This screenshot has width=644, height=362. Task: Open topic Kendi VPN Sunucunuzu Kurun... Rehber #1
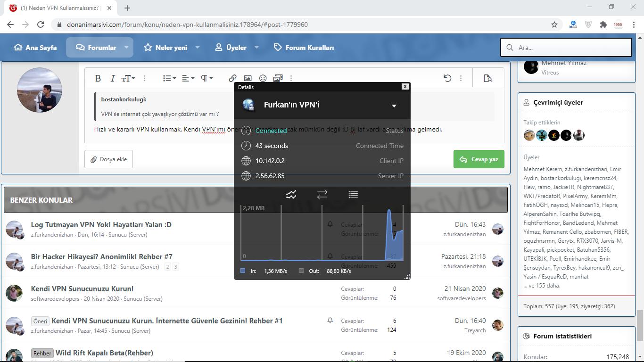[x=167, y=321]
